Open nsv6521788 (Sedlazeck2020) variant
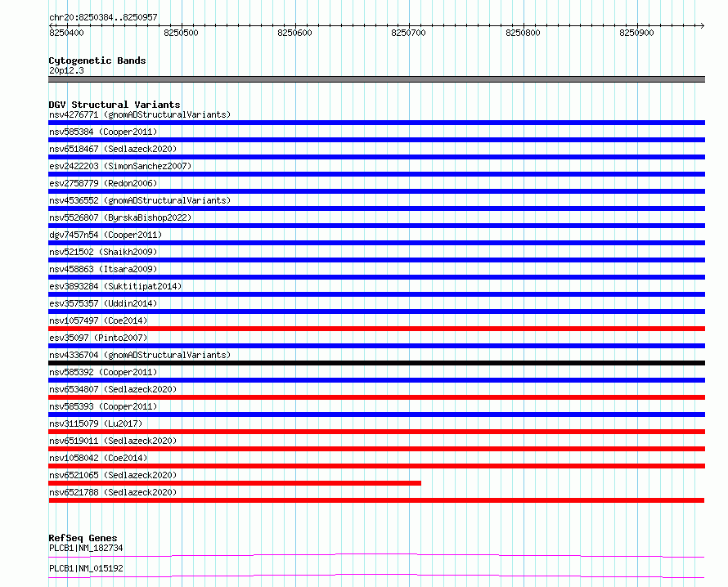The image size is (728, 587). pos(113,492)
